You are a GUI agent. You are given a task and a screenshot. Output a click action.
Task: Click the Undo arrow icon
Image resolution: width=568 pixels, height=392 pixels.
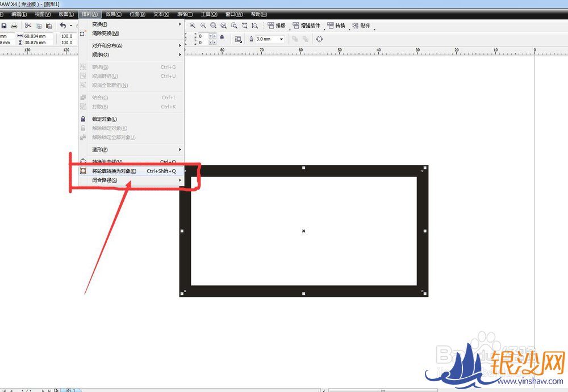coord(62,26)
